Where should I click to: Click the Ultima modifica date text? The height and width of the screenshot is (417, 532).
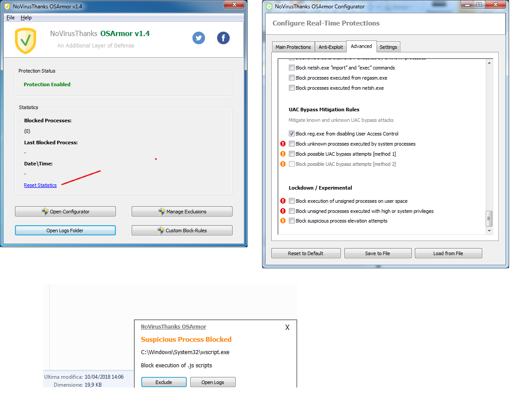click(84, 377)
